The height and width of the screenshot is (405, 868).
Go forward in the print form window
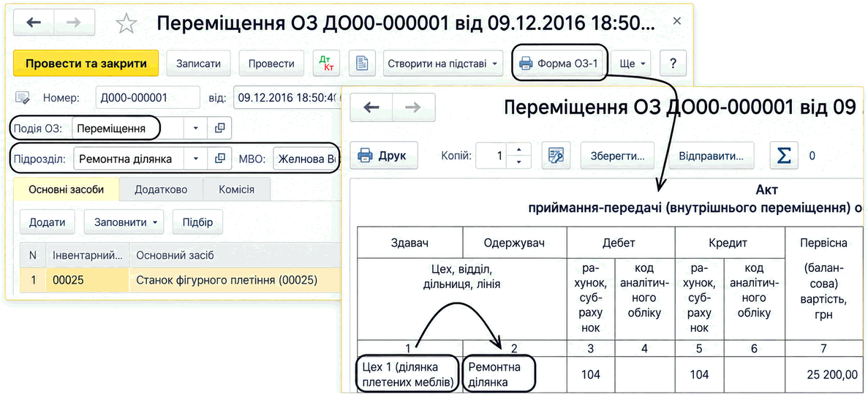coord(413,107)
